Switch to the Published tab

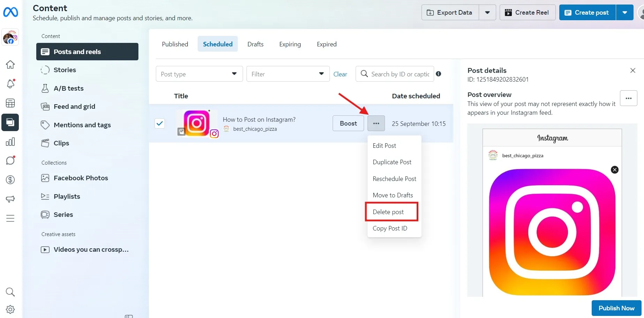click(175, 44)
